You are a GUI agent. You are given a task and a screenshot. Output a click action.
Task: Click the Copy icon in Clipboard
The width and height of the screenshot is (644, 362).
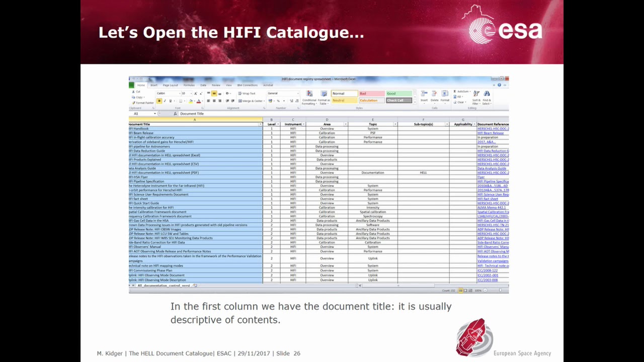133,97
